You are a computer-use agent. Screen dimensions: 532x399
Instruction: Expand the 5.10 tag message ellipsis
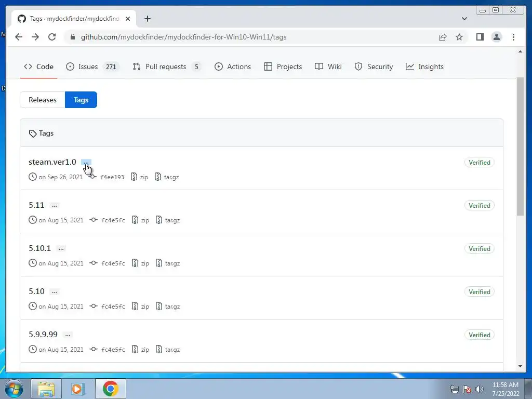54,292
